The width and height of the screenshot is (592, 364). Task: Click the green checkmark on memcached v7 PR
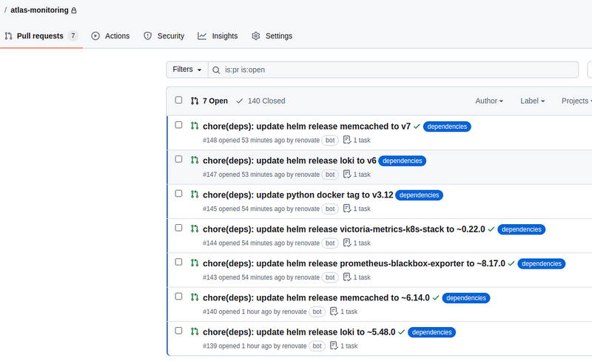(x=417, y=127)
